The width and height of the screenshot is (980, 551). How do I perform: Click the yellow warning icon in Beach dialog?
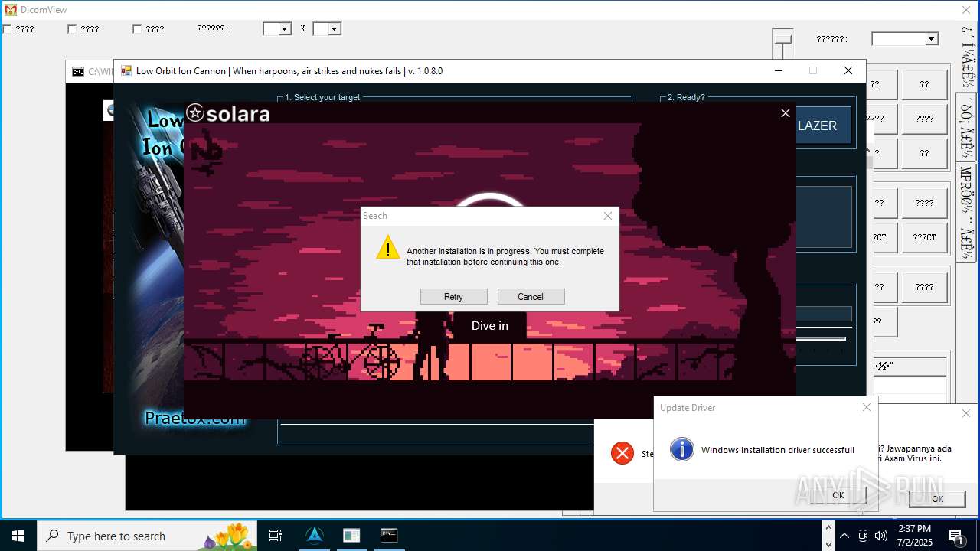tap(388, 247)
